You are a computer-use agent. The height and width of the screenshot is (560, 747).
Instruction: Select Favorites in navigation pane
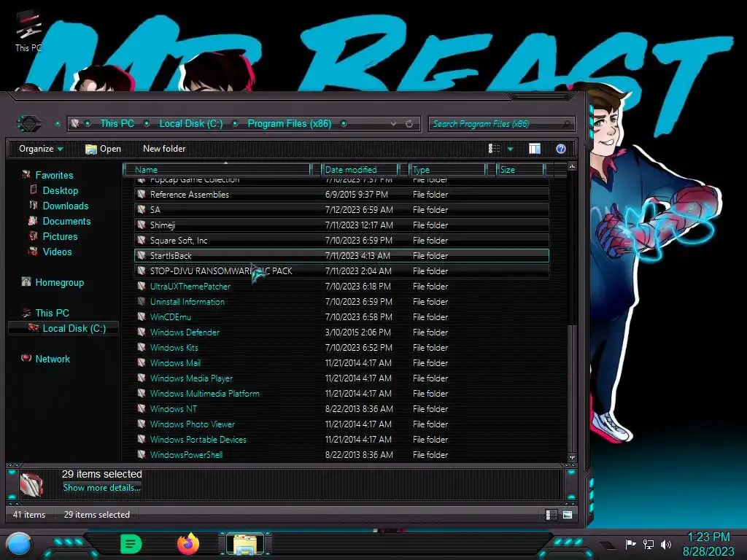pyautogui.click(x=54, y=175)
